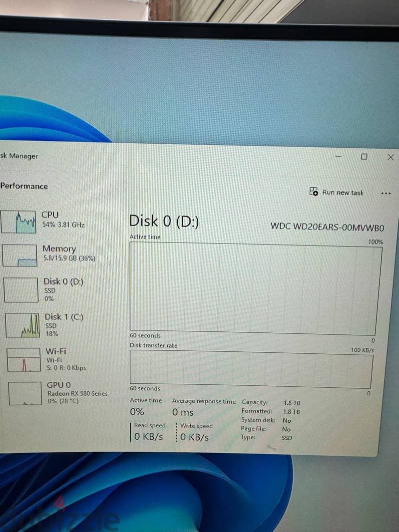Click the GPU 0 mini graph thumbnail
Screen dimensions: 399x532
(x=25, y=394)
